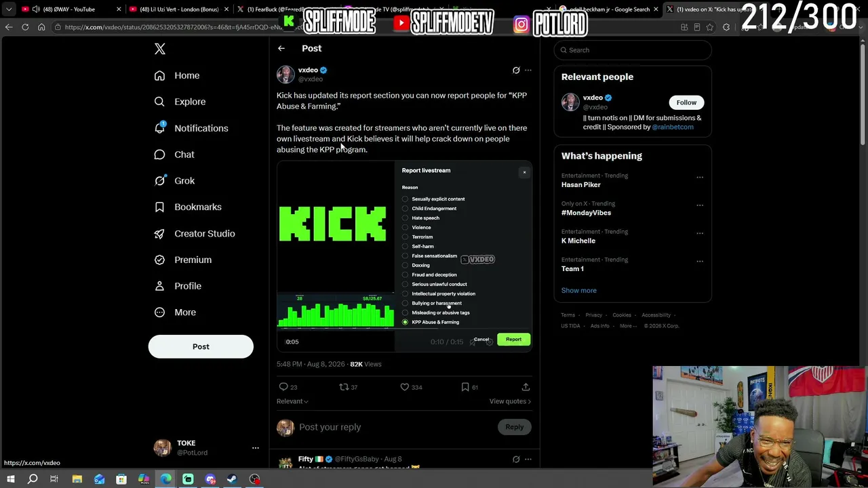The image size is (868, 488).
Task: Open Explore via the magnifier icon
Action: point(159,102)
